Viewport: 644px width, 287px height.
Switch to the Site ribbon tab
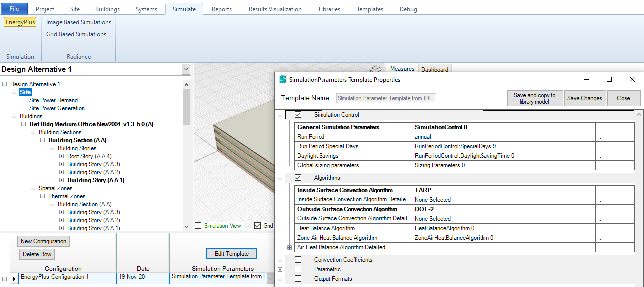click(75, 9)
